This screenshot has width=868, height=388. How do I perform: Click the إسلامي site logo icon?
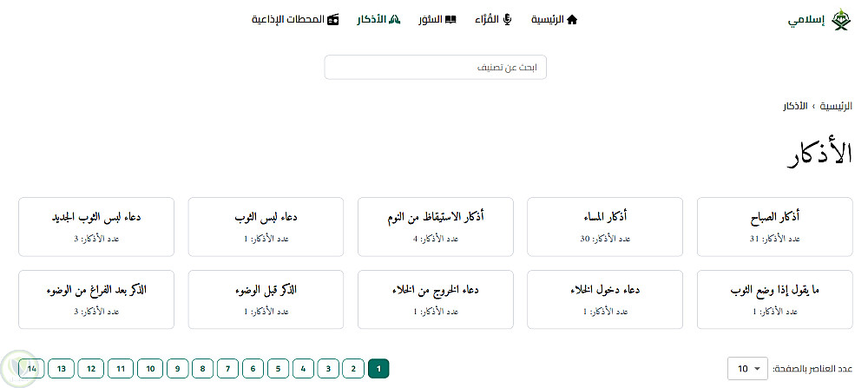tap(840, 19)
